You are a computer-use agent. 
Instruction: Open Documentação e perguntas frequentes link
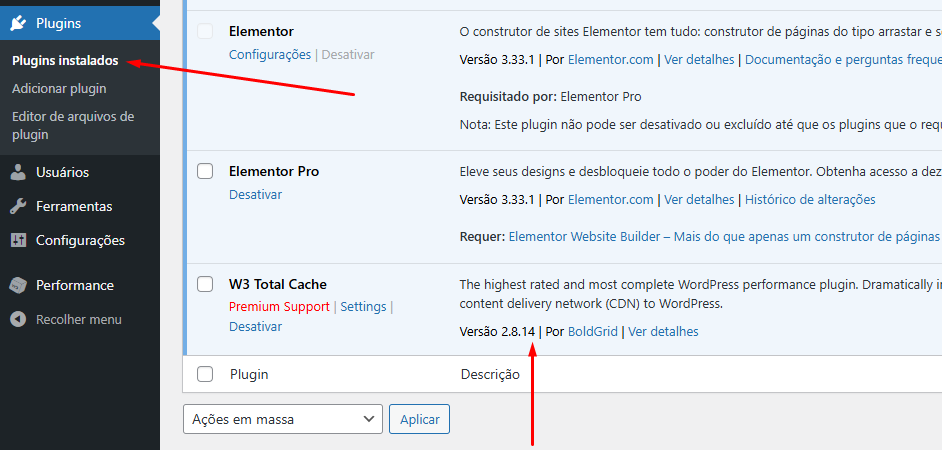coord(843,60)
